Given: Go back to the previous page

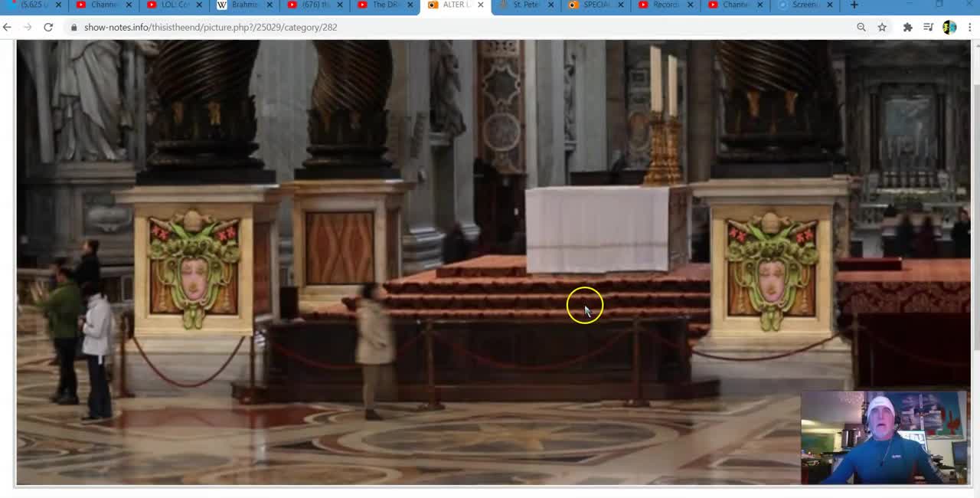Looking at the screenshot, I should click(8, 27).
